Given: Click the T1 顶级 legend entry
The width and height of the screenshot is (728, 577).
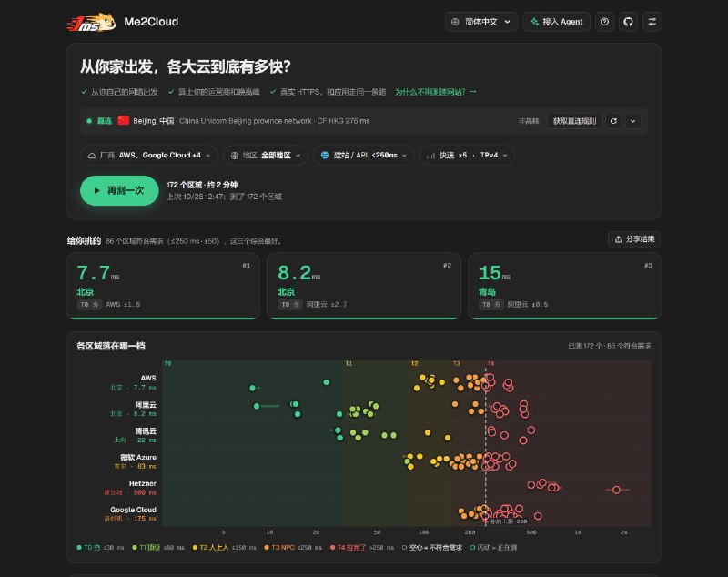Looking at the screenshot, I should (157, 547).
